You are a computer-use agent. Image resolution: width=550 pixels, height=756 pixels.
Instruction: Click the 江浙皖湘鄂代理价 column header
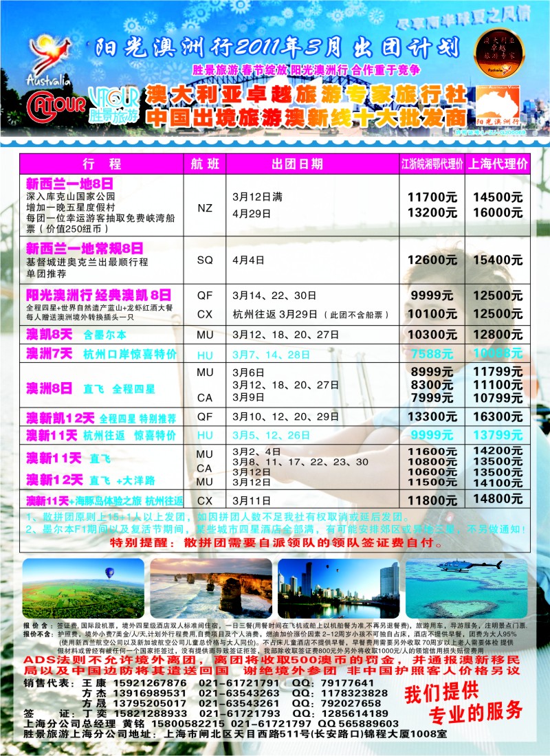pyautogui.click(x=432, y=164)
